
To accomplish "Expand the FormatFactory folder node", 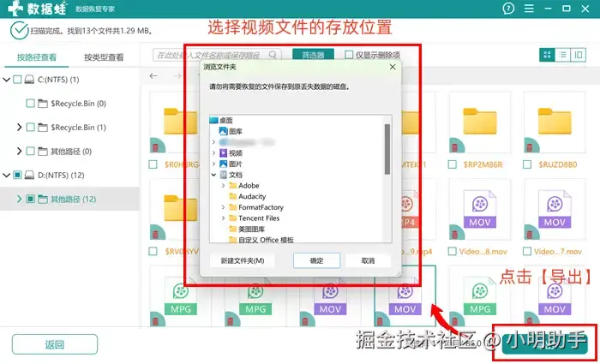I will pos(224,207).
